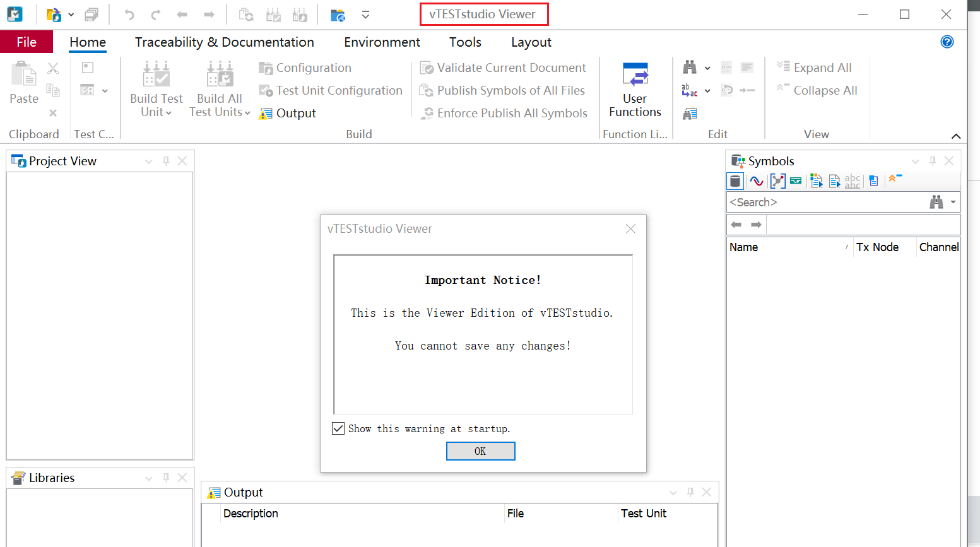Open Configuration in Build group

point(305,68)
